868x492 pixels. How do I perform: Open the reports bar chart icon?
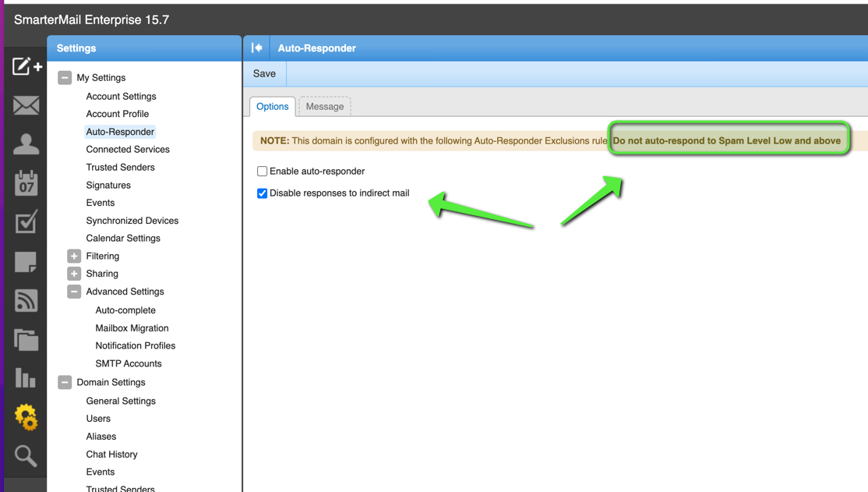(26, 379)
